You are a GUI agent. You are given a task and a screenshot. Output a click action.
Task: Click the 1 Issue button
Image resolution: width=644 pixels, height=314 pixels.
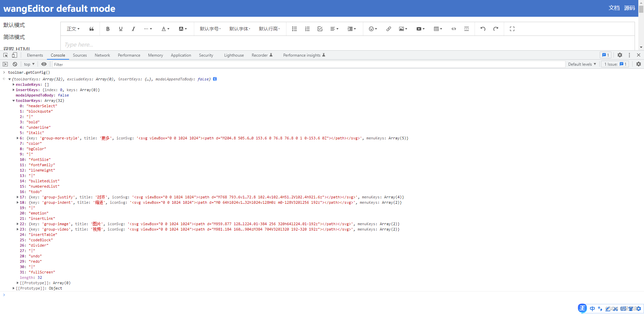pos(615,64)
